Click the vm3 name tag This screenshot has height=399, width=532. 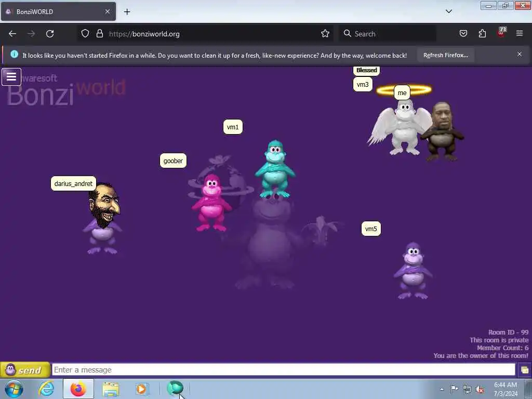[x=363, y=84]
